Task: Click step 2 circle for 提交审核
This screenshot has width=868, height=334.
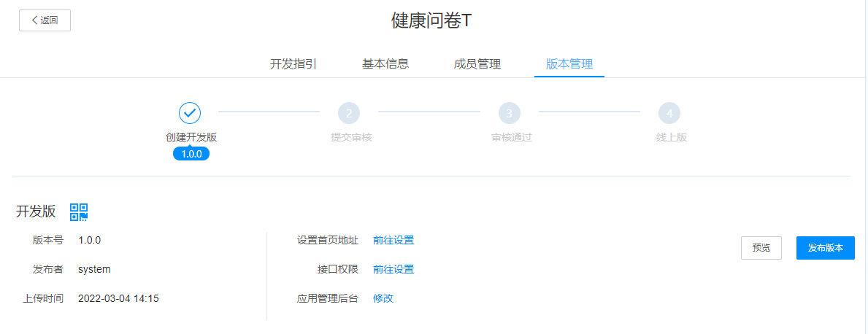Action: click(349, 113)
